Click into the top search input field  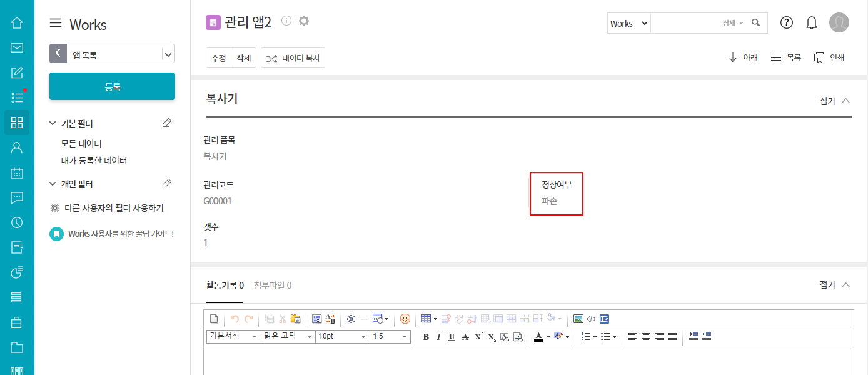coord(685,23)
